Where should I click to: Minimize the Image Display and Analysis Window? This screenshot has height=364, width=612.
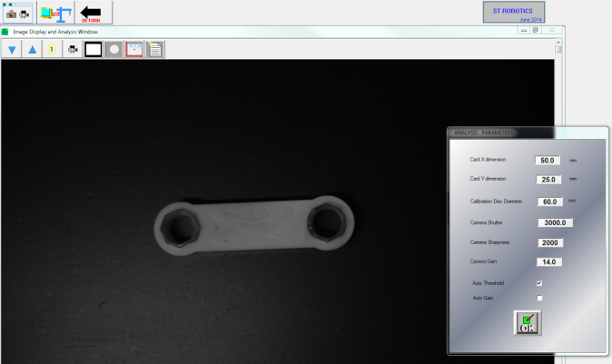[x=524, y=30]
